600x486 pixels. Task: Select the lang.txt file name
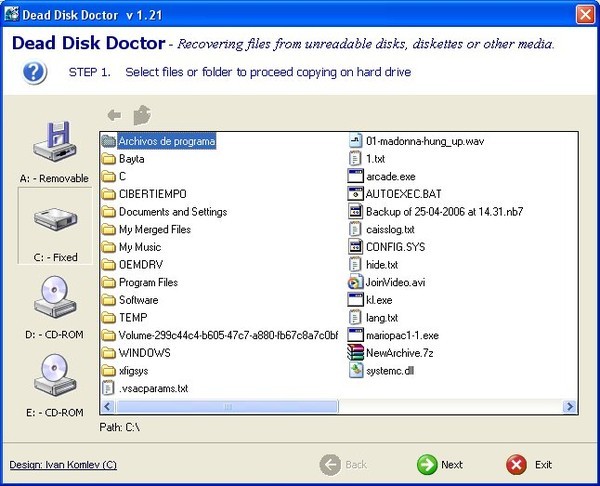[x=382, y=318]
